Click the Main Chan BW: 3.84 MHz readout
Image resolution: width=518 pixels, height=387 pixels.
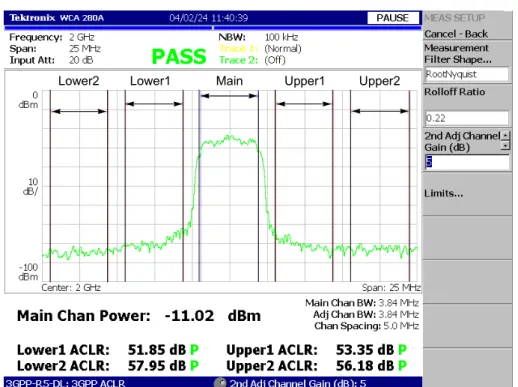point(362,303)
